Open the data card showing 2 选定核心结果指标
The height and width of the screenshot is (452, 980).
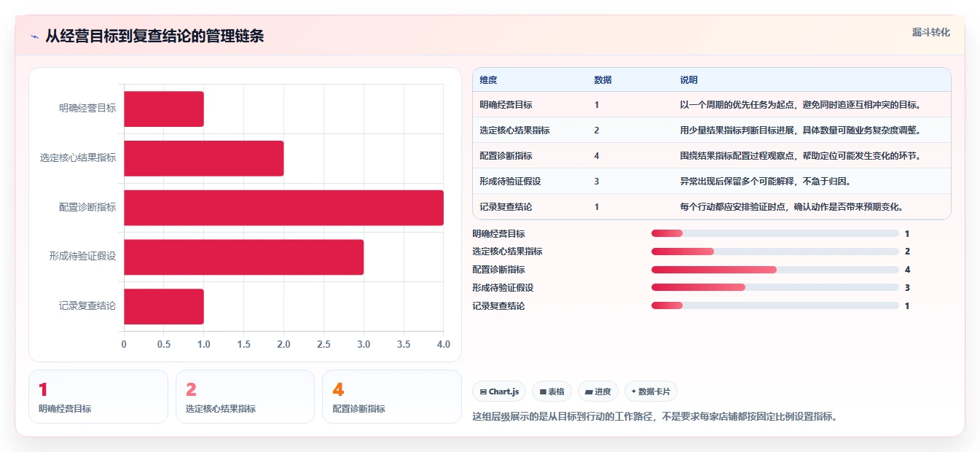[x=245, y=397]
